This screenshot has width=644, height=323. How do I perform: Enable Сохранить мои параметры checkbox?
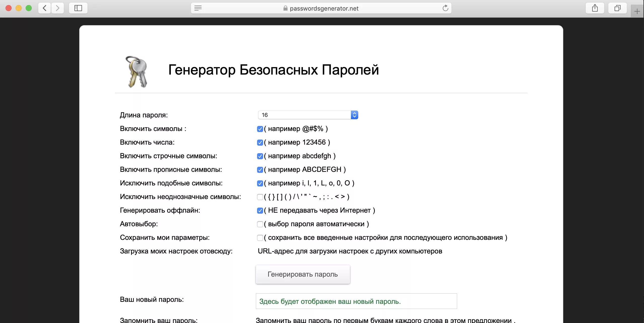260,238
